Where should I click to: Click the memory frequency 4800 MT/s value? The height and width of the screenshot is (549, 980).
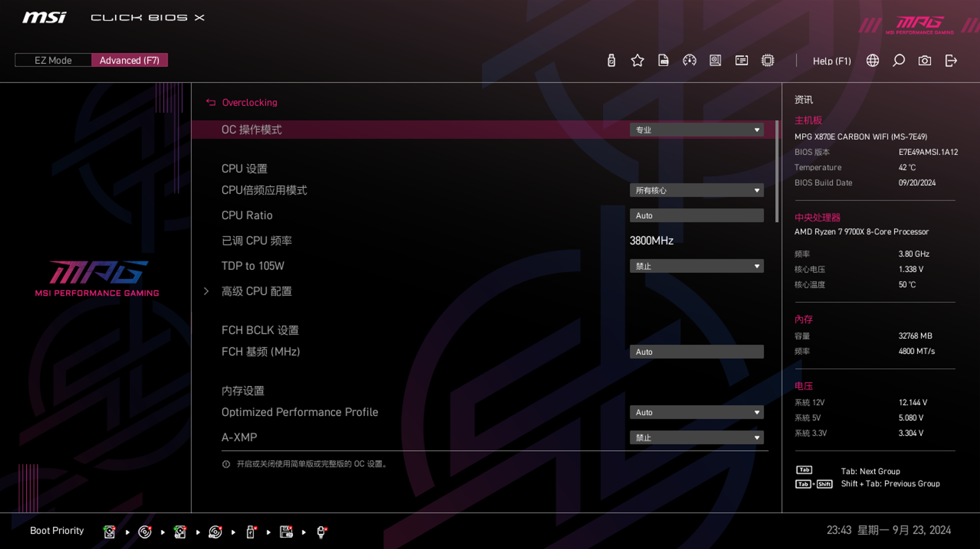(x=917, y=352)
